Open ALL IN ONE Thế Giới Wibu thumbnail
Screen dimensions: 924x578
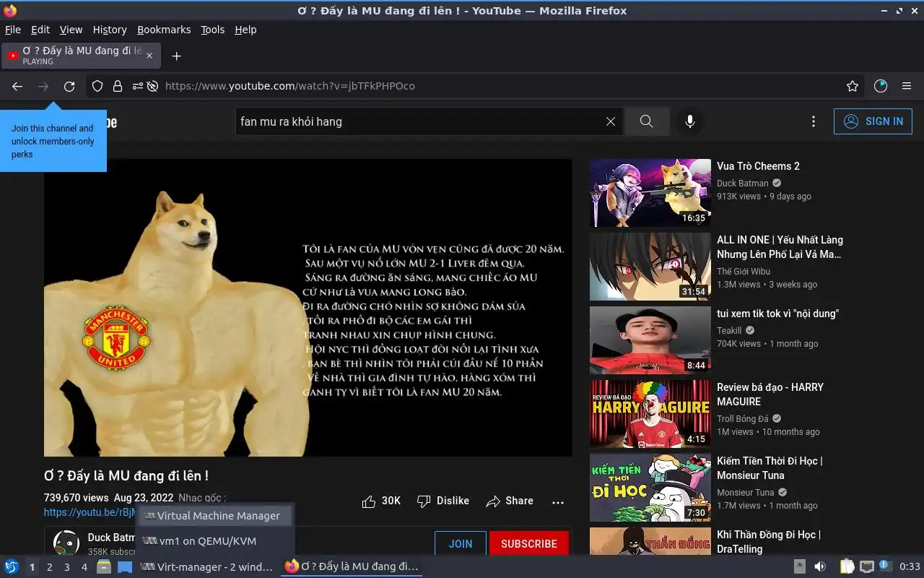[x=650, y=267]
